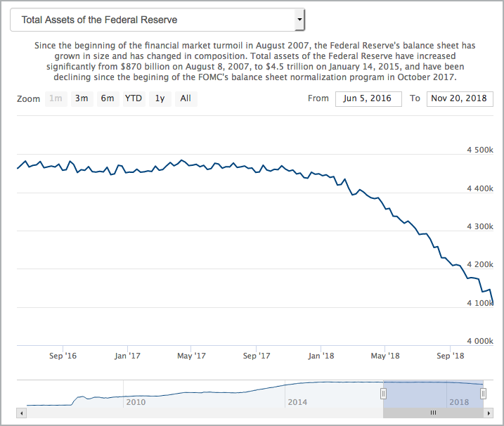Click the 2010 label in the navigator
Viewport: 504px width, 426px height.
(136, 402)
